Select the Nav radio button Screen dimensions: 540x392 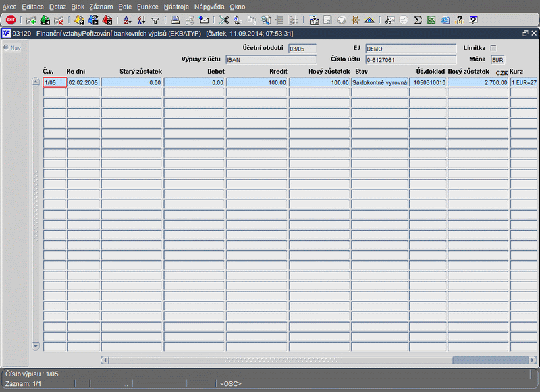pyautogui.click(x=6, y=47)
